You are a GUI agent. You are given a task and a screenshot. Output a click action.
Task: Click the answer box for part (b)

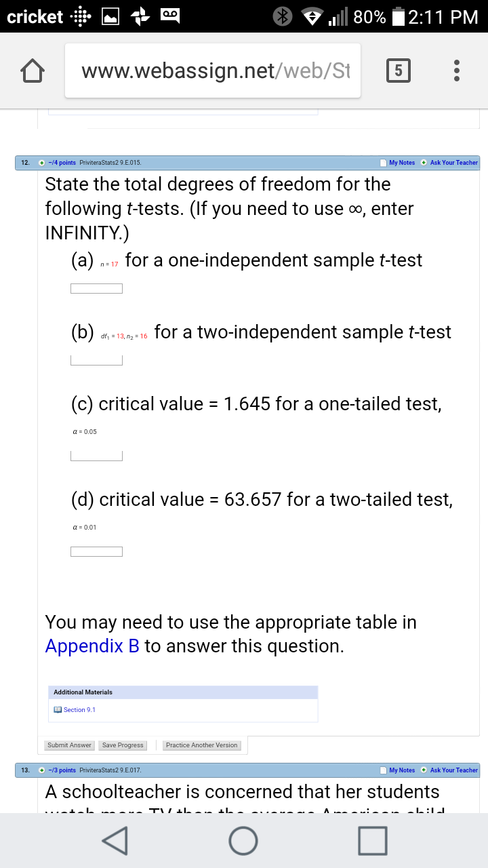click(x=96, y=360)
